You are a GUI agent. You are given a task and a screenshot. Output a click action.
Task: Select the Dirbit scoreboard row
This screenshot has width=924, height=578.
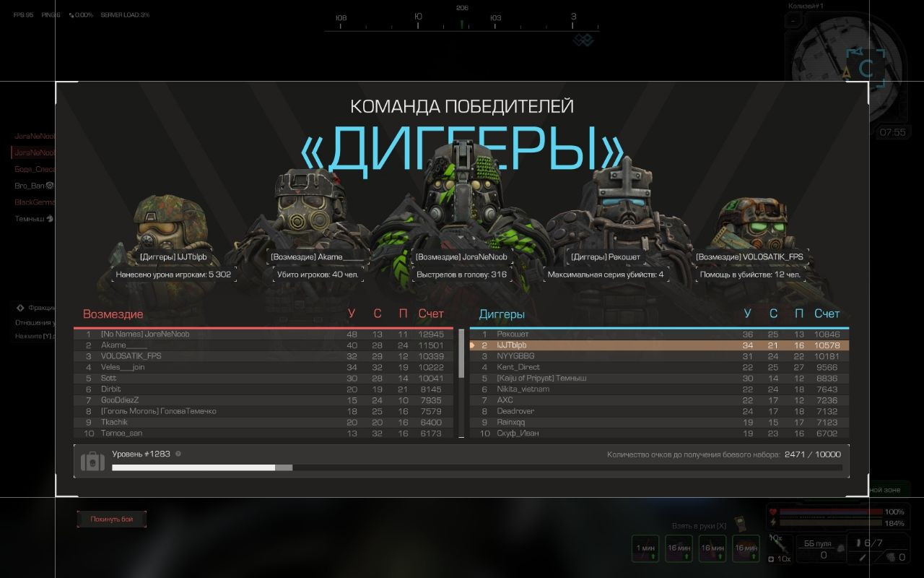click(x=263, y=389)
